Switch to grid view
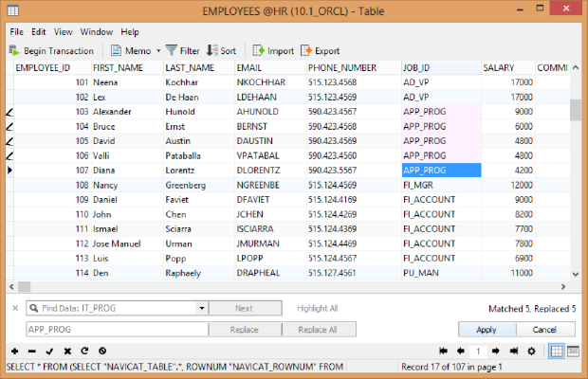The width and height of the screenshot is (588, 379). [557, 351]
